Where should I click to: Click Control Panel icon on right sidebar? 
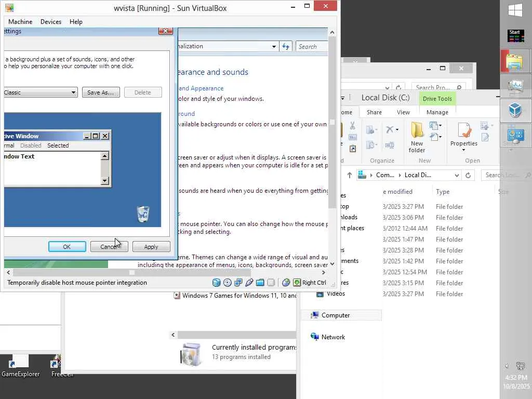(x=515, y=135)
